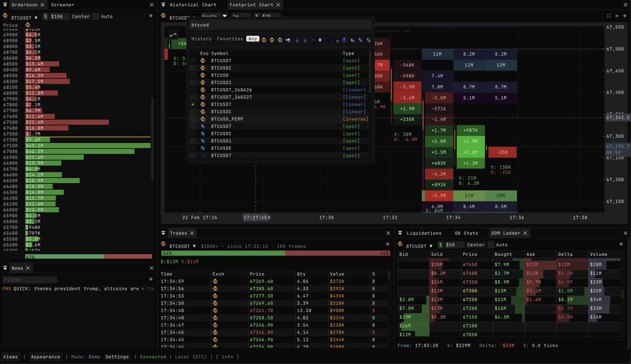Enable the Auto checkbox in DOM Ladder
The image size is (631, 364).
click(491, 245)
